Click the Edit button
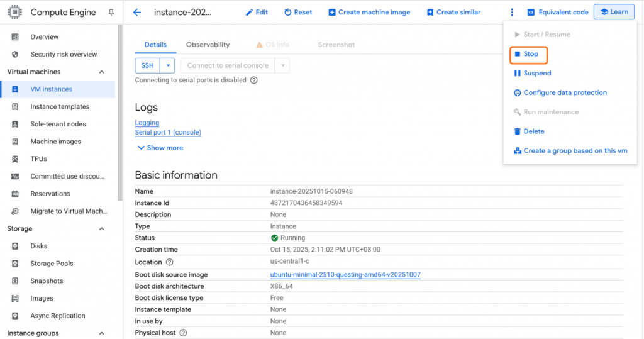644x339 pixels. point(257,13)
